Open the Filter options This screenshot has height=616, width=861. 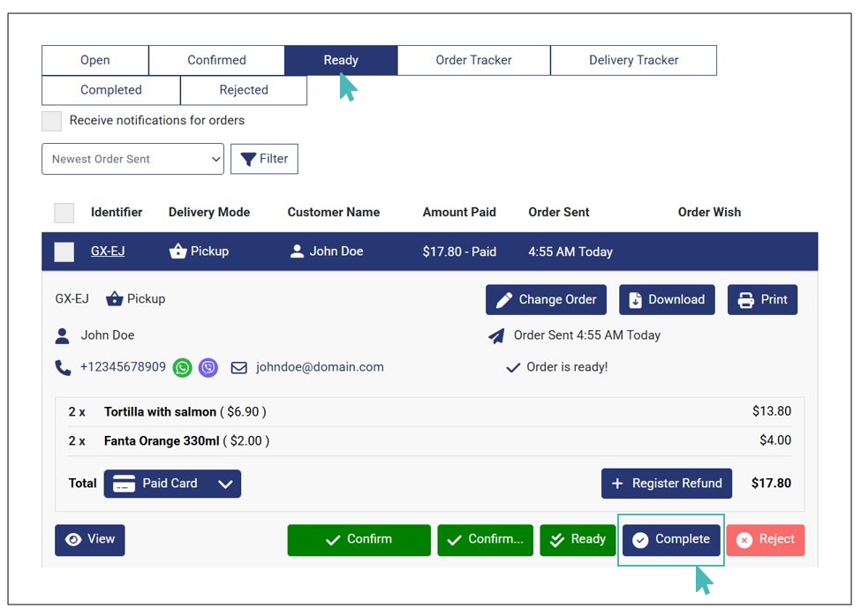[x=264, y=160]
